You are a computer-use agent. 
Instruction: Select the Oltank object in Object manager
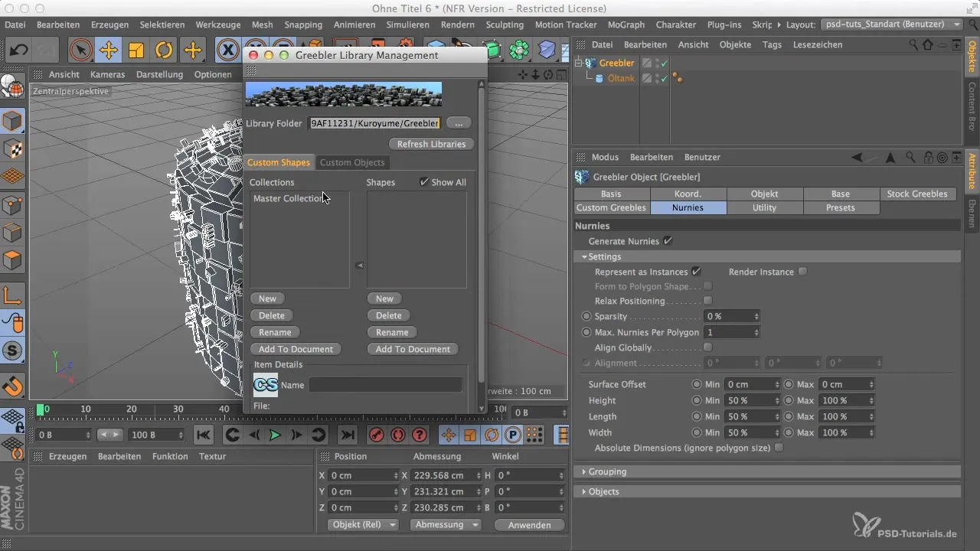621,78
